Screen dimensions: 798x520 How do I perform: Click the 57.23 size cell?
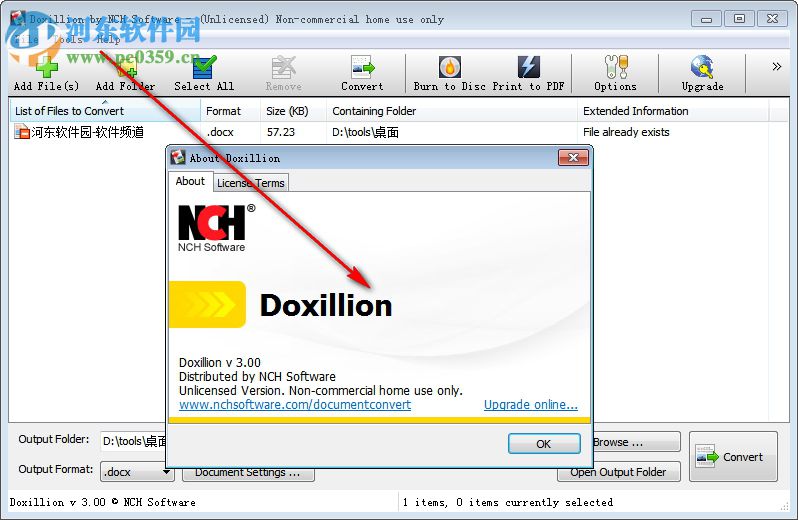click(x=281, y=132)
